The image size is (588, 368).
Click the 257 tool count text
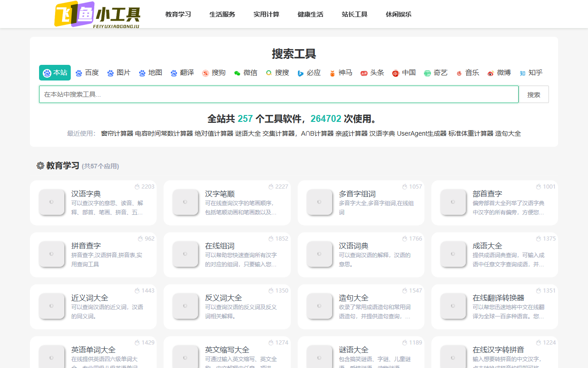click(245, 119)
